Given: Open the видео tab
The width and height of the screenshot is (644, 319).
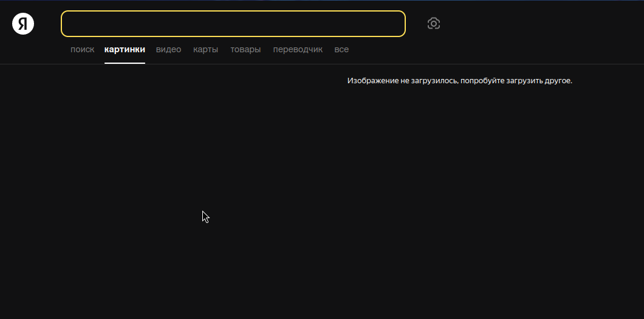Looking at the screenshot, I should tap(168, 50).
